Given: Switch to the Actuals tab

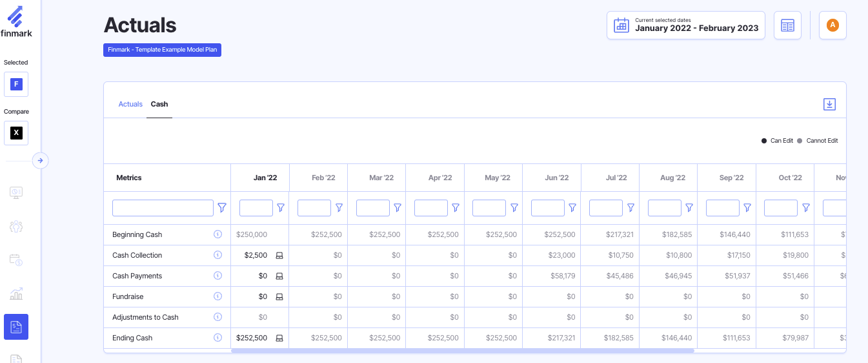Looking at the screenshot, I should 130,104.
